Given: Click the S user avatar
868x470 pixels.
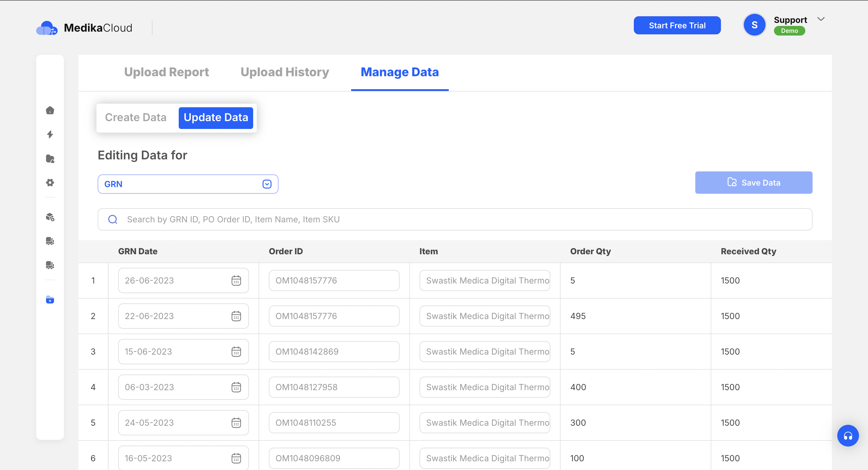Looking at the screenshot, I should (x=754, y=25).
